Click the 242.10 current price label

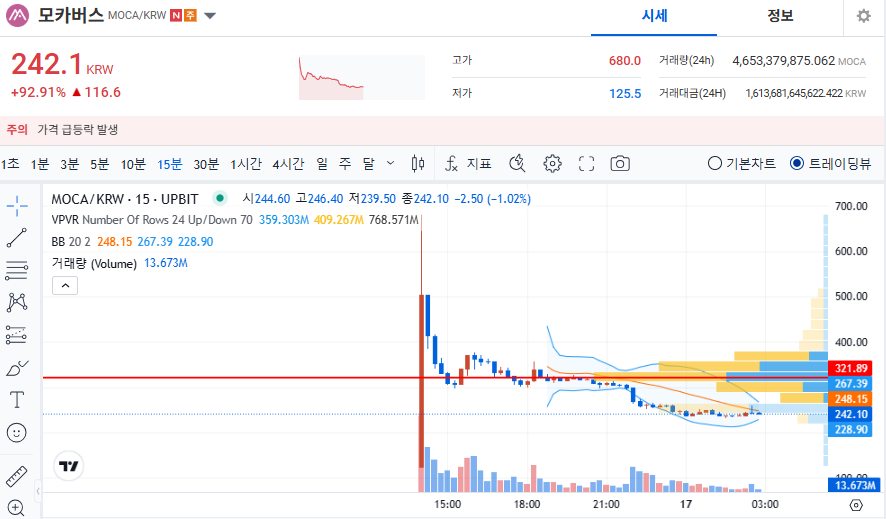850,414
